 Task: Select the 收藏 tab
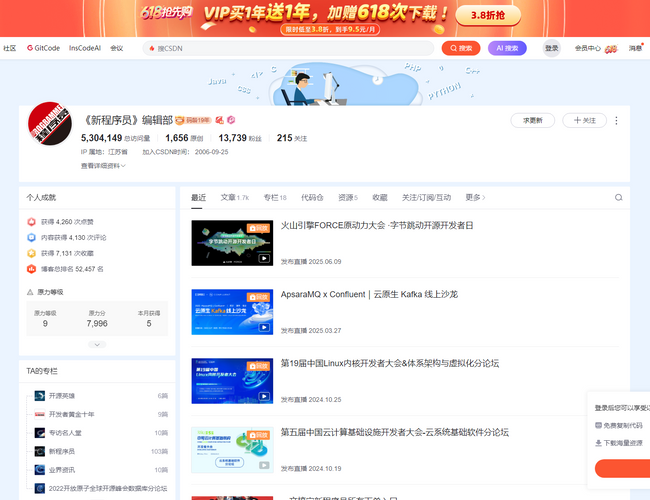380,197
